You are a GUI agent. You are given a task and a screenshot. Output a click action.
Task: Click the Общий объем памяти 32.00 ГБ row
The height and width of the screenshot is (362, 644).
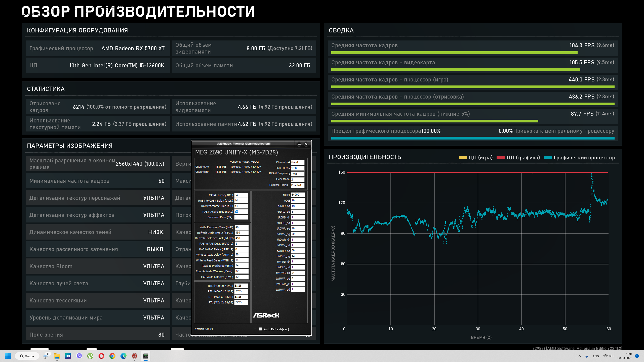click(x=244, y=65)
